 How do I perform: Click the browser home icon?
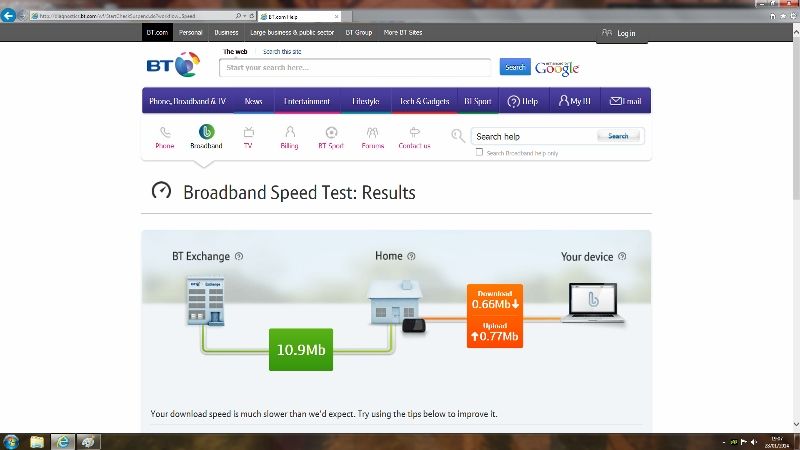tap(773, 16)
